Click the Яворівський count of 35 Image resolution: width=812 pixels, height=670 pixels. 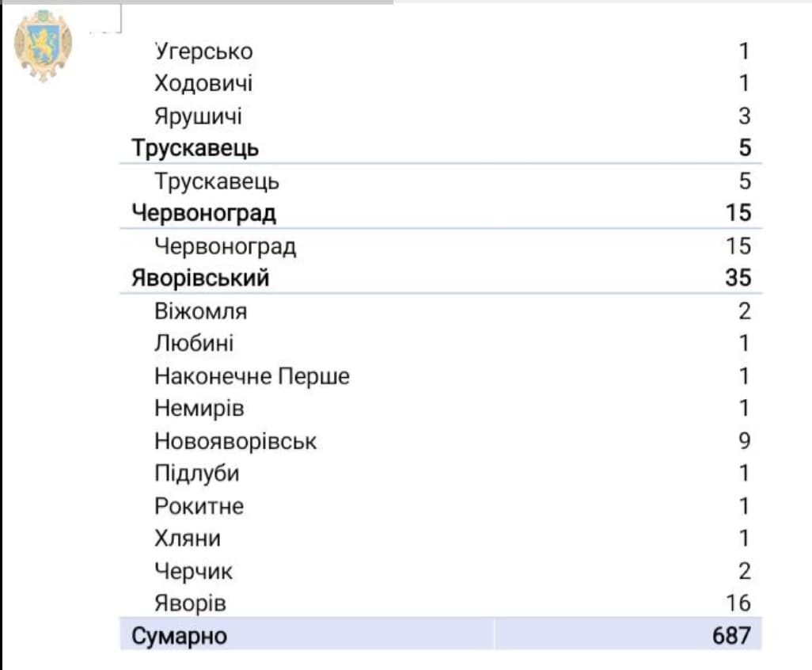pyautogui.click(x=738, y=278)
